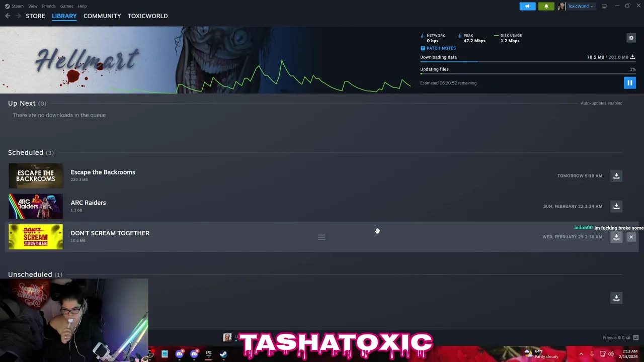Open the Steam taskbar icon
The image size is (644, 362).
[x=223, y=354]
